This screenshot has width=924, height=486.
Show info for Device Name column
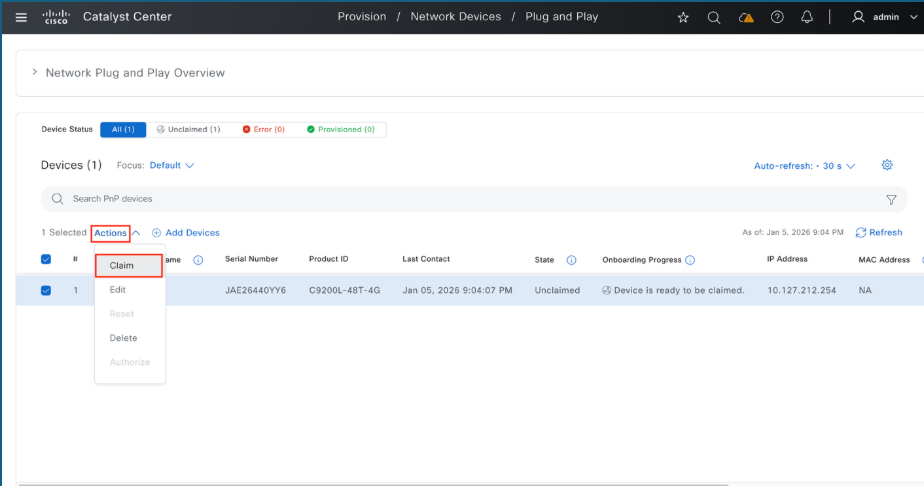tap(198, 260)
